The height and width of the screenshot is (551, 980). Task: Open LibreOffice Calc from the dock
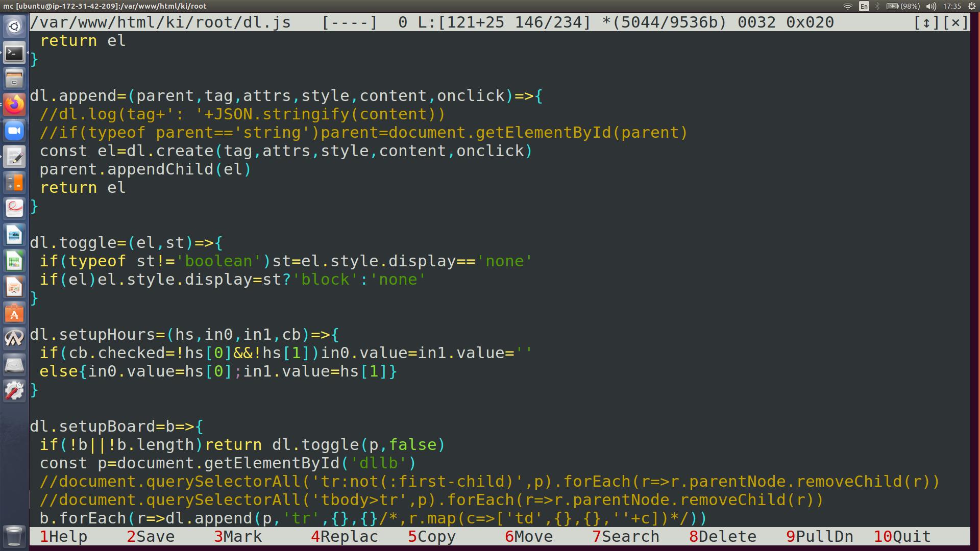14,262
